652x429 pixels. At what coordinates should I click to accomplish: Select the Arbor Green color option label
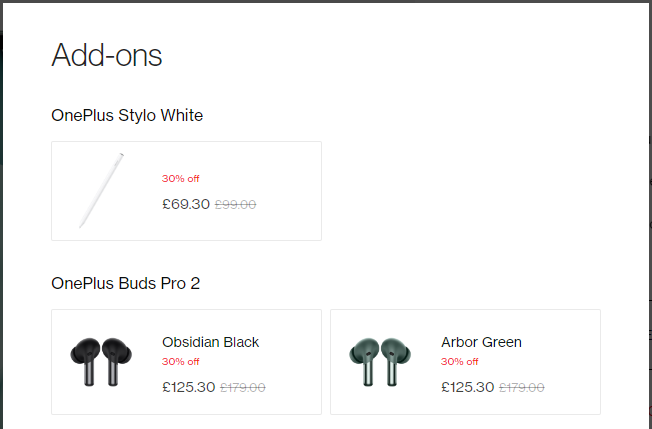click(481, 342)
